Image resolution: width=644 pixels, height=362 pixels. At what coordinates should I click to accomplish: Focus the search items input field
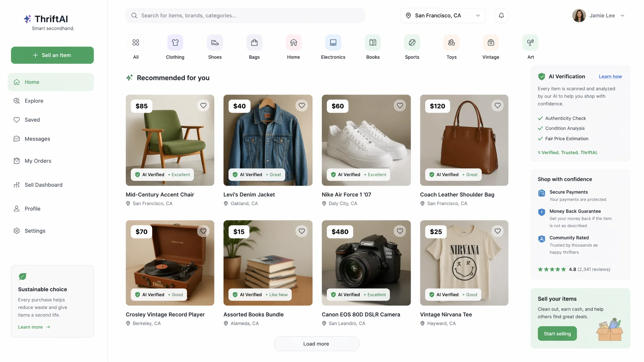coord(245,15)
